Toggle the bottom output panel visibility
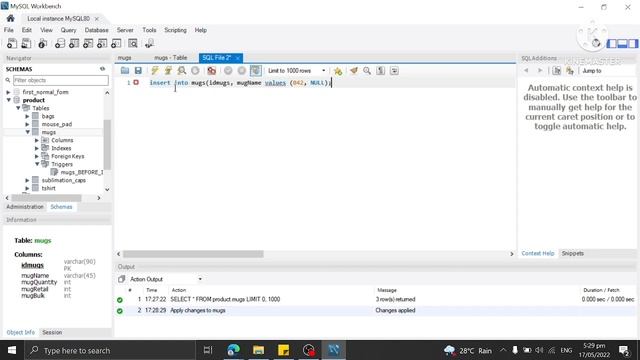 coord(622,43)
